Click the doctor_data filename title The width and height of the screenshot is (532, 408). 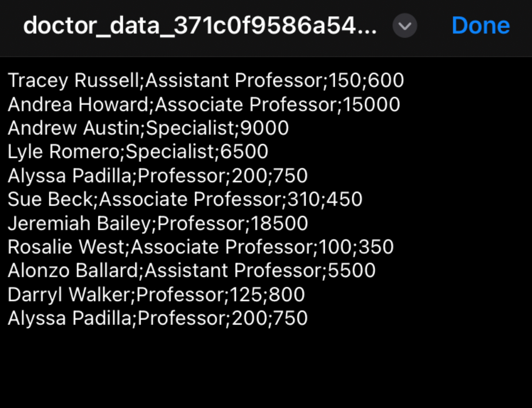(x=199, y=25)
